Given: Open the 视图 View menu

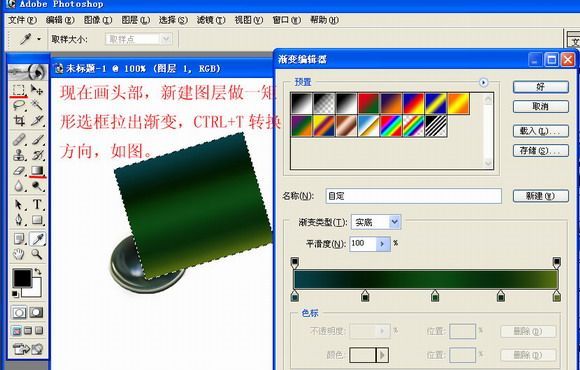Looking at the screenshot, I should [x=249, y=20].
